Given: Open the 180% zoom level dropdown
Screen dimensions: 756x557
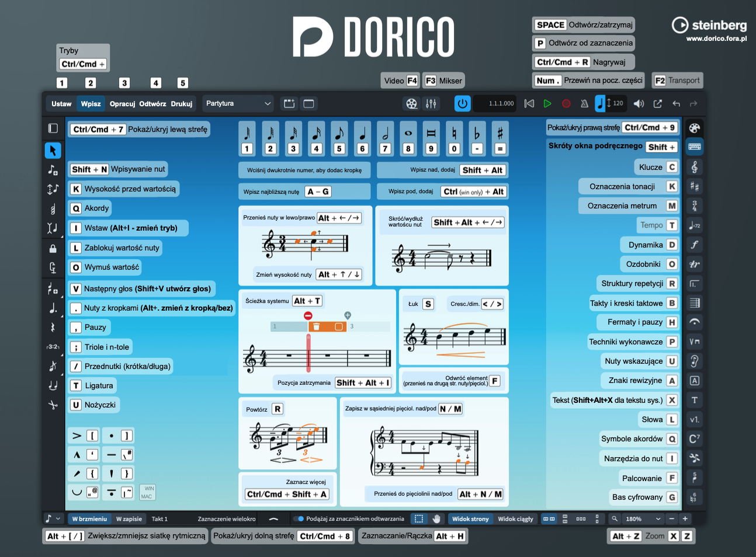Looking at the screenshot, I should pos(643,518).
